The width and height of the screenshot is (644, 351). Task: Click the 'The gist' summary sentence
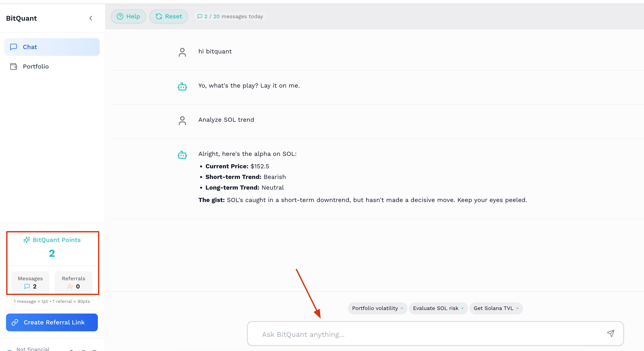(363, 200)
